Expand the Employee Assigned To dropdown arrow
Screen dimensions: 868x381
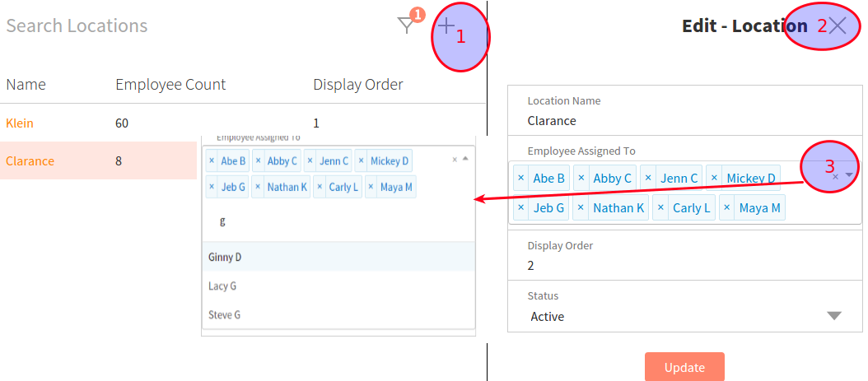849,175
